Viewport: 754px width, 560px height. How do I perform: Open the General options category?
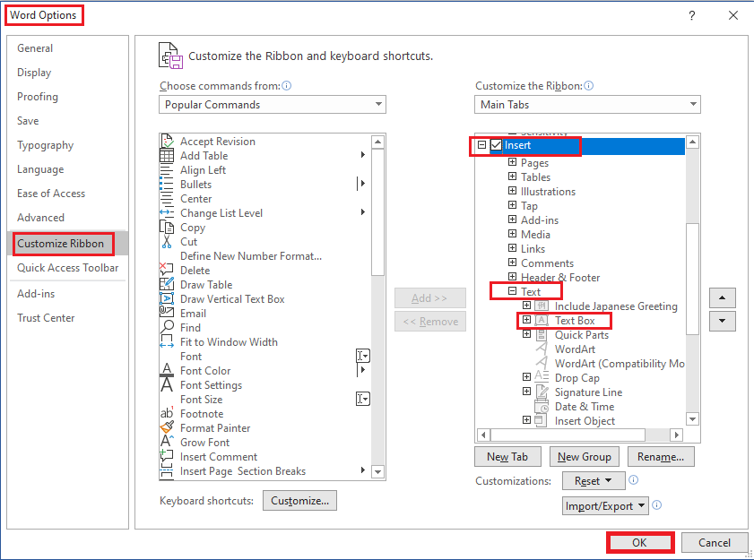[x=35, y=48]
